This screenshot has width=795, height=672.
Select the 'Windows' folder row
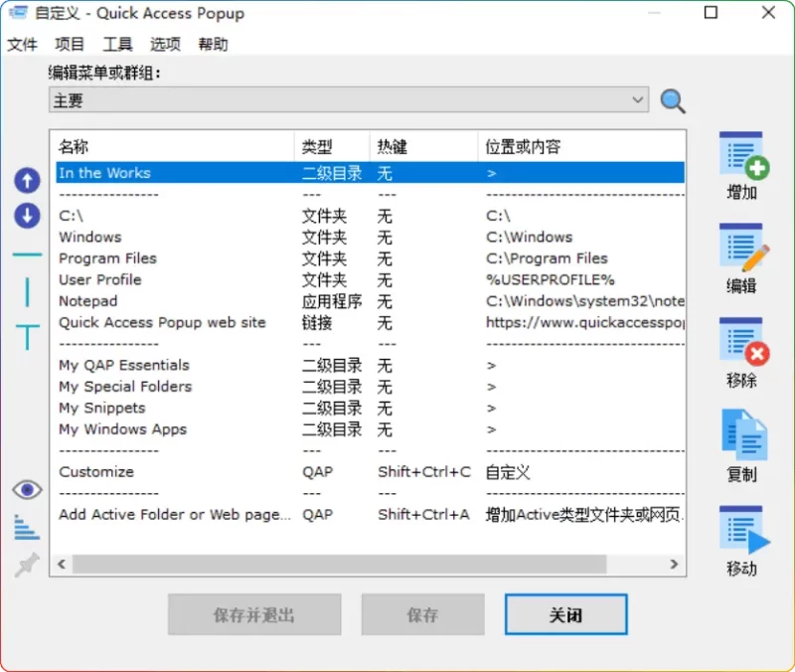coord(370,237)
